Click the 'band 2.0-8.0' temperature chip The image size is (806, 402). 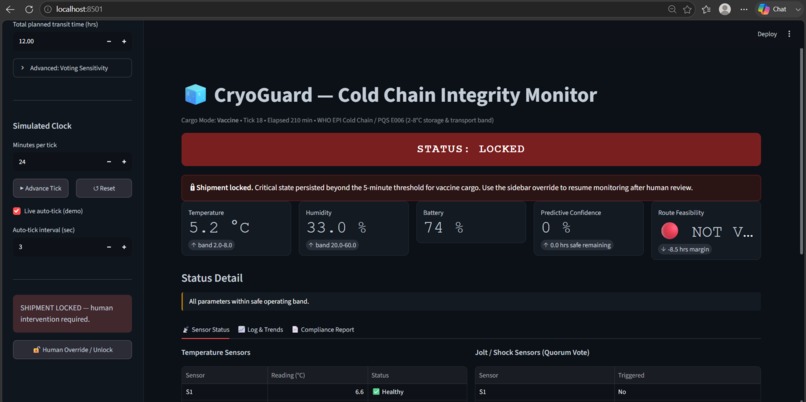(x=212, y=245)
